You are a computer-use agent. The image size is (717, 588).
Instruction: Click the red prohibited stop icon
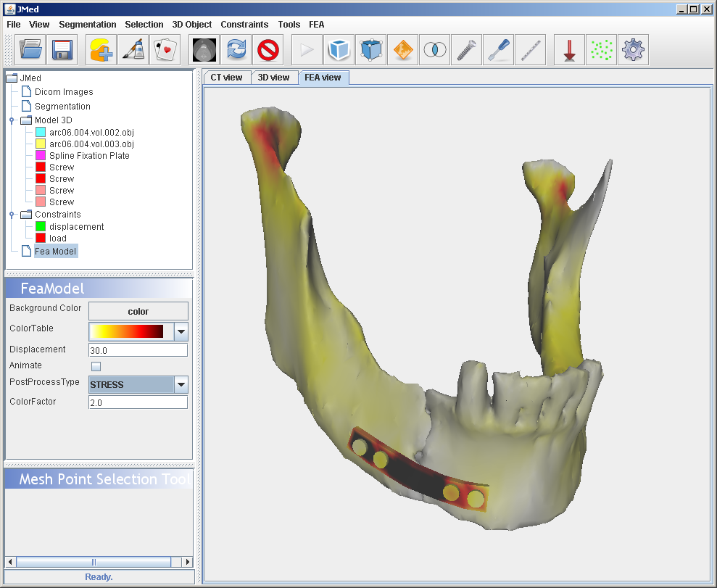[x=268, y=50]
